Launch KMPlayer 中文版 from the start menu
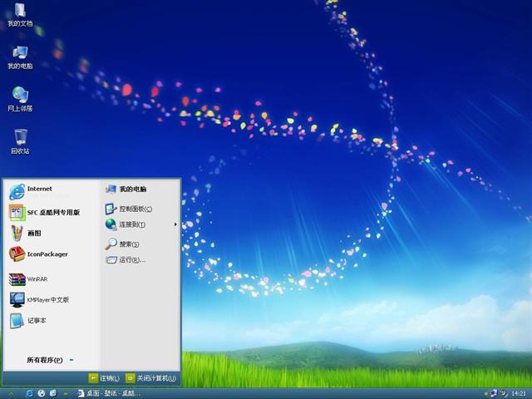Viewport: 532px width, 399px height. click(x=39, y=299)
